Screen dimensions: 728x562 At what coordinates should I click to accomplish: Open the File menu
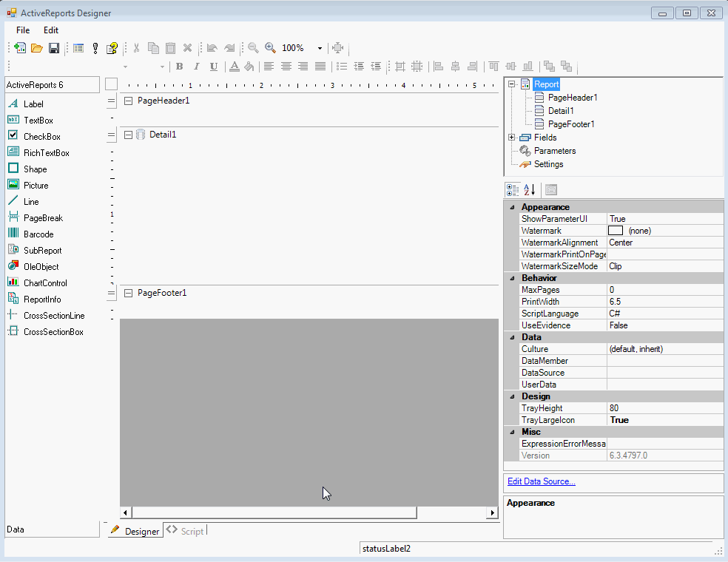(23, 30)
